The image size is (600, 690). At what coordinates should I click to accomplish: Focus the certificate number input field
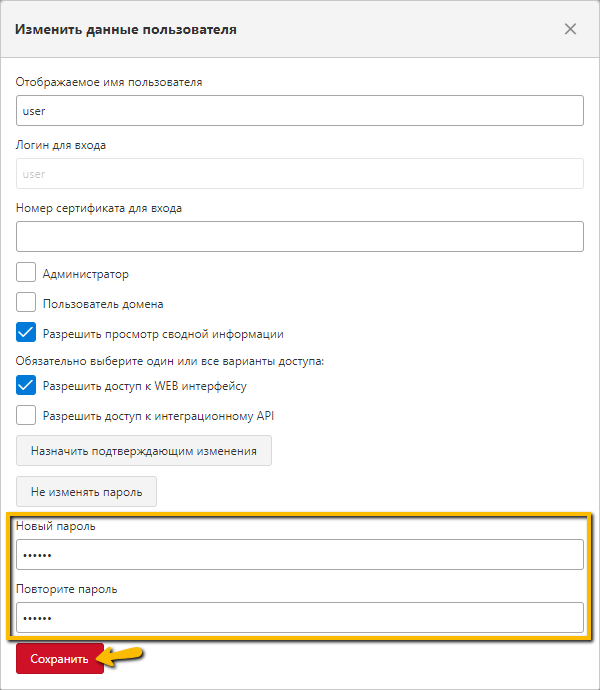pos(300,236)
